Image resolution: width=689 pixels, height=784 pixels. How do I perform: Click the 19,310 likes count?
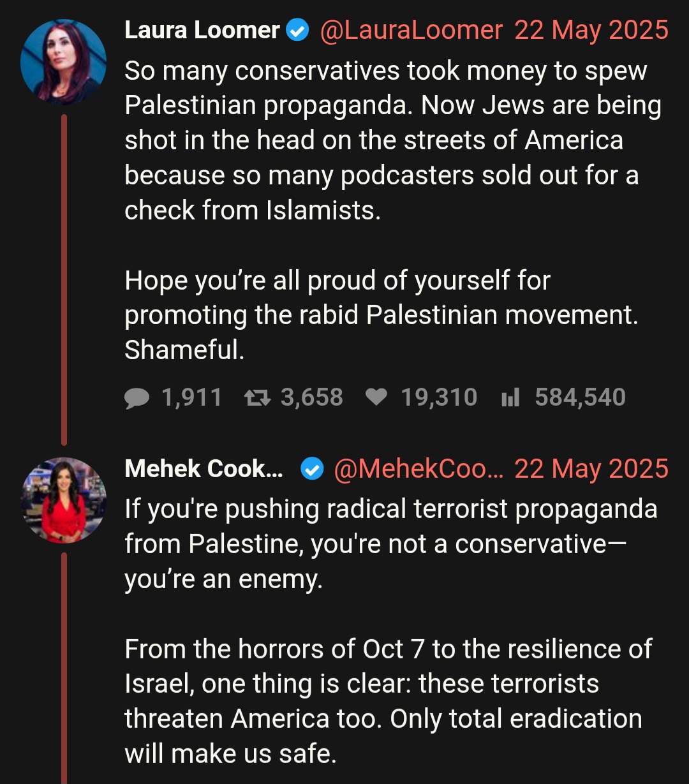(439, 398)
